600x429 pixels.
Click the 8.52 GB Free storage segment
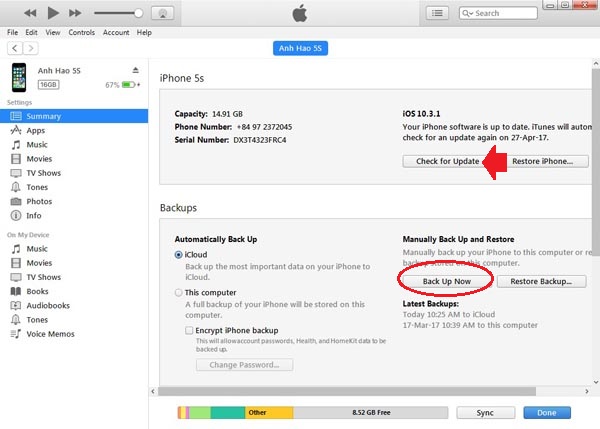click(371, 413)
